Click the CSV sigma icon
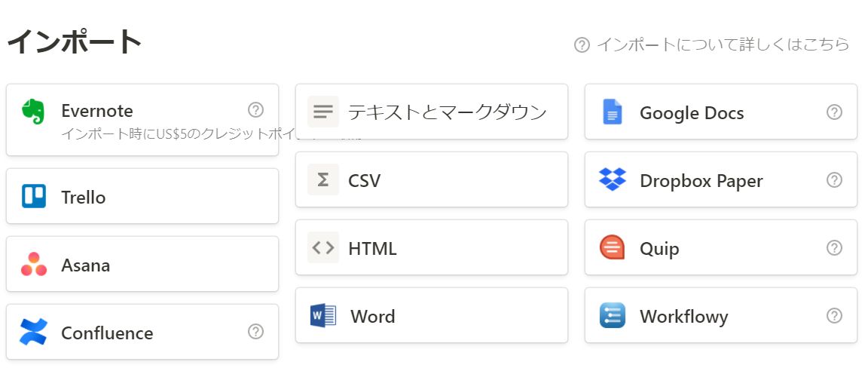Image resolution: width=868 pixels, height=371 pixels. [x=323, y=179]
